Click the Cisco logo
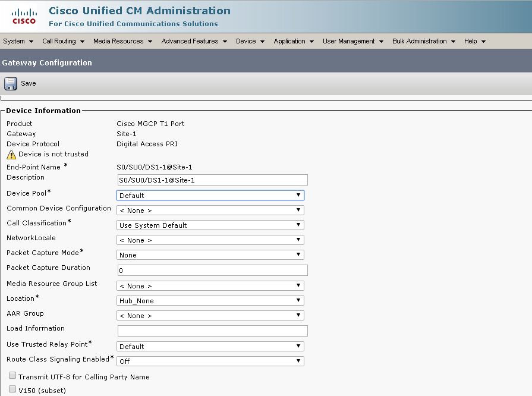Screen dimensions: 532x396 (x=24, y=17)
